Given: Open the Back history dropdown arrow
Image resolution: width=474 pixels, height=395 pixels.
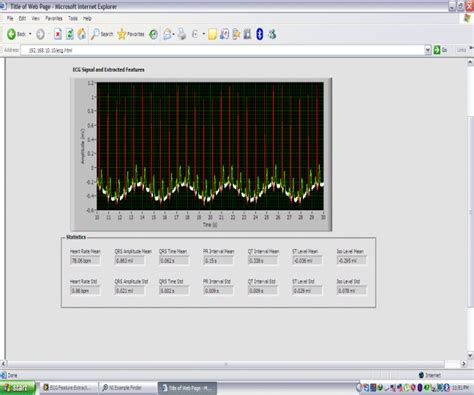Looking at the screenshot, I should [30, 34].
